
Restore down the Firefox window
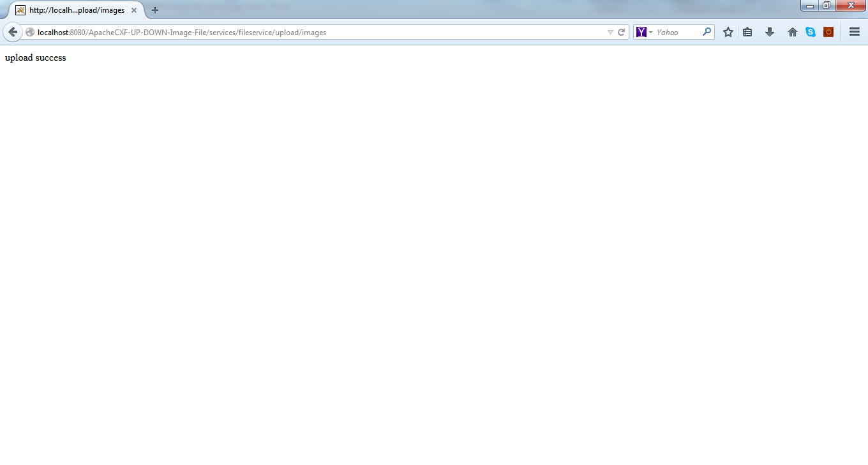[827, 5]
